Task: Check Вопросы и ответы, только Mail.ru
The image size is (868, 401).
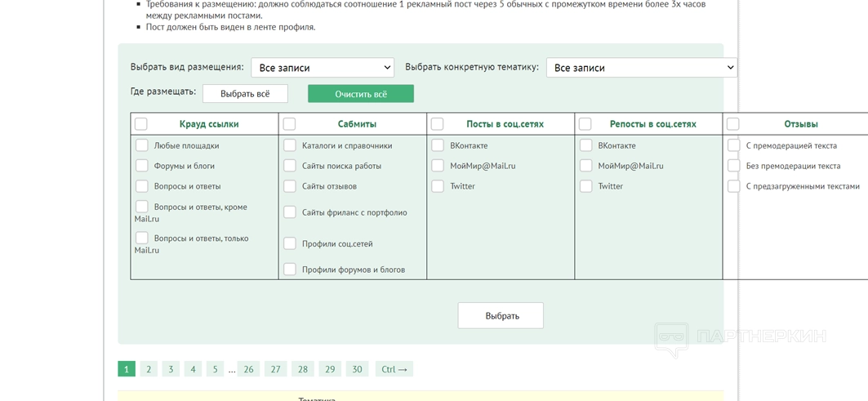Action: point(142,238)
